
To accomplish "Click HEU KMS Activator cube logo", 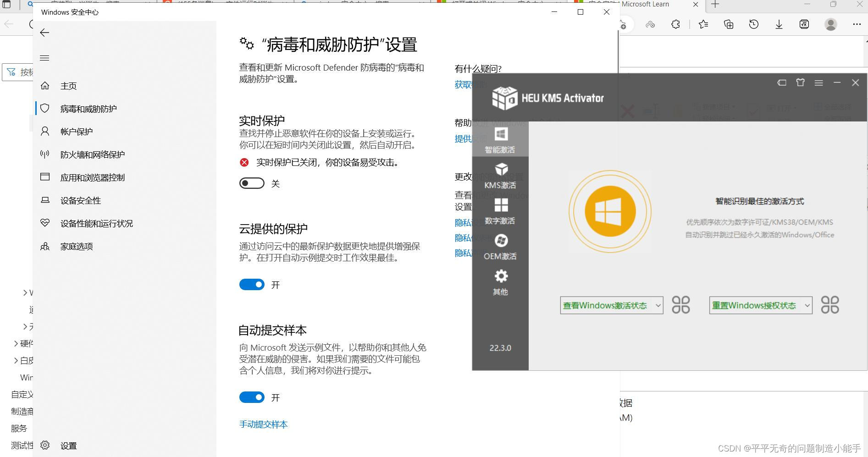I will [x=504, y=98].
